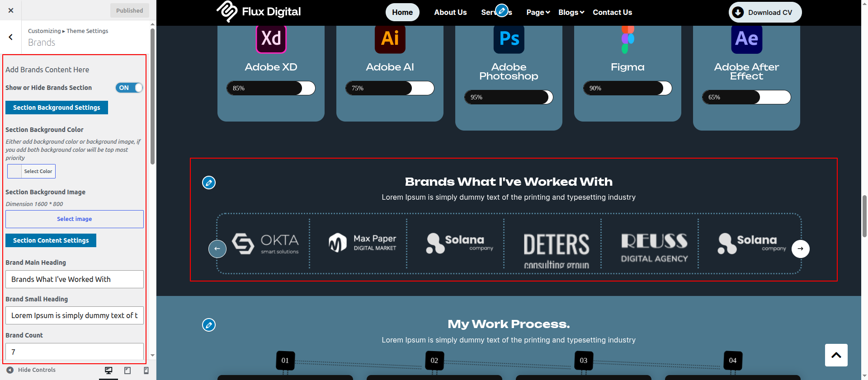Click the Figma 90% progress bar
The image size is (868, 380).
pos(627,88)
